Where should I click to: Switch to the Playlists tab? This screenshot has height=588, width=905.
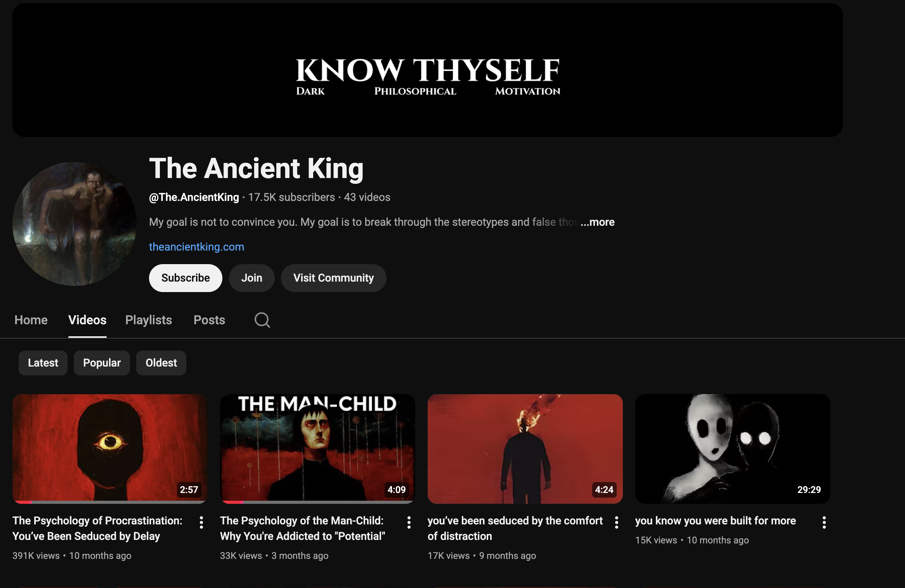coord(149,320)
